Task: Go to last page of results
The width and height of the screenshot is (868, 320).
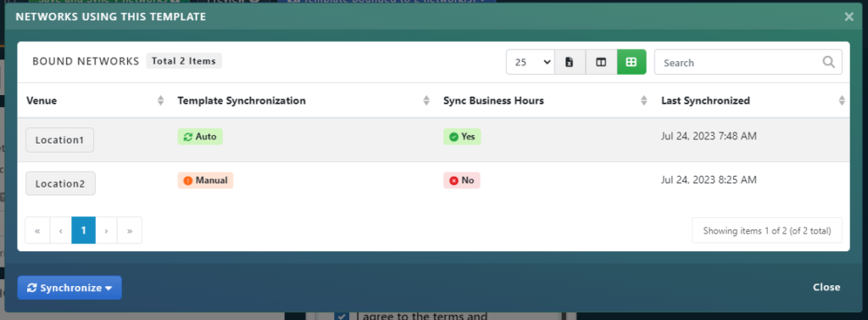Action: 130,230
